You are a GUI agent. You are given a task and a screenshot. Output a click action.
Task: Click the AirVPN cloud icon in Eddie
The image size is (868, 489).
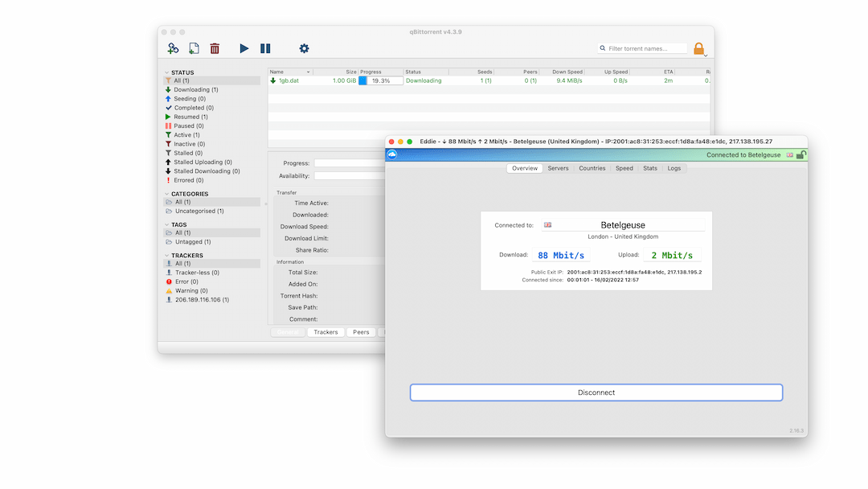[392, 154]
